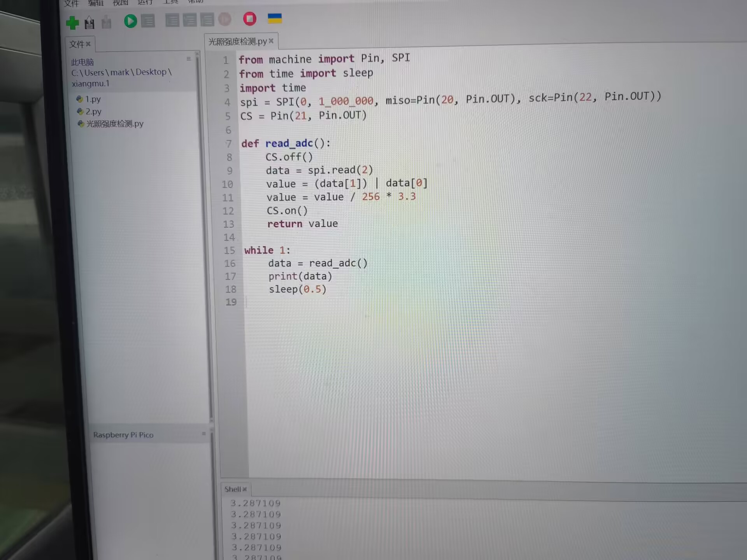
Task: Click the greyed-out Resume debugger icon
Action: (224, 19)
